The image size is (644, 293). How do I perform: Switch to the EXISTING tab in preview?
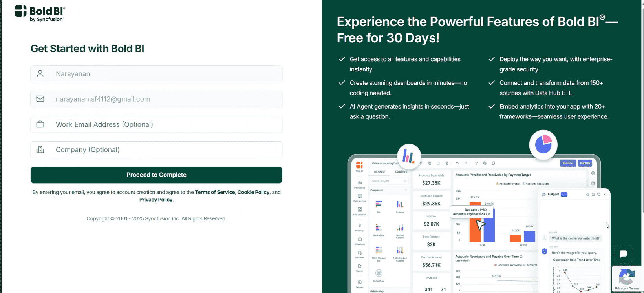click(x=401, y=172)
